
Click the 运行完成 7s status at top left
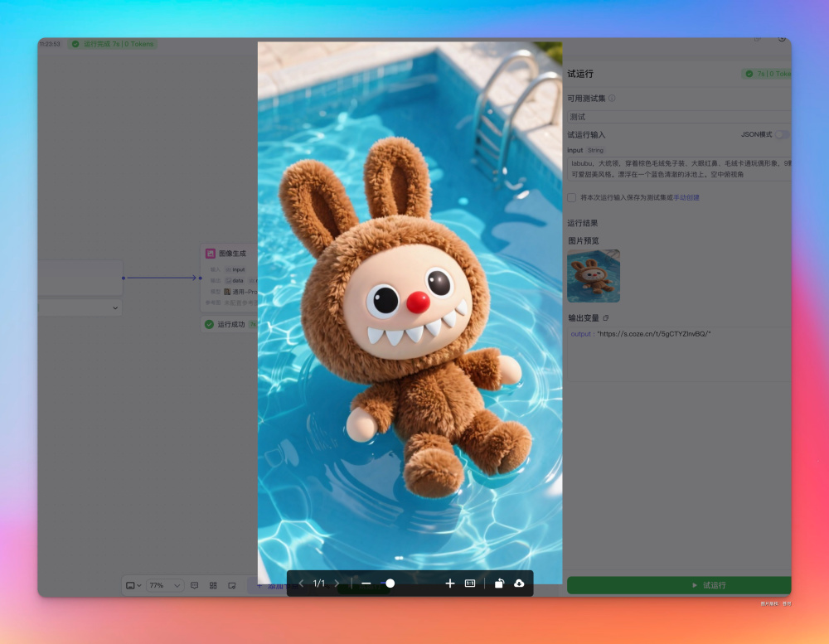(x=113, y=44)
